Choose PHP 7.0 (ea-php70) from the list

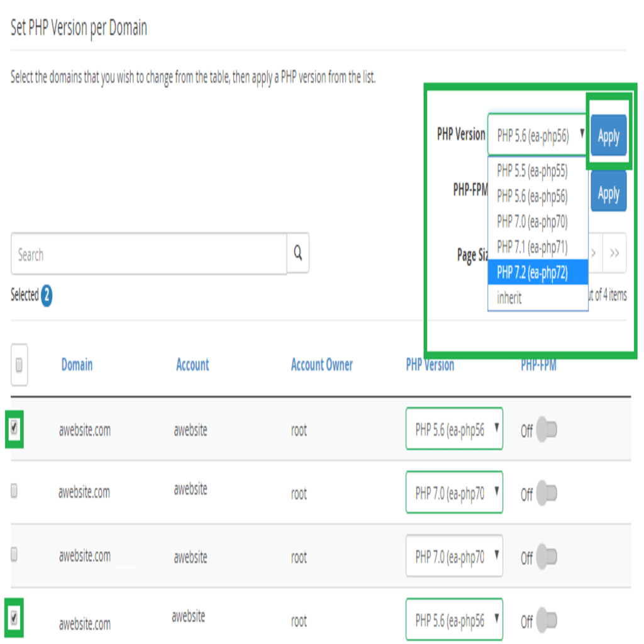538,221
